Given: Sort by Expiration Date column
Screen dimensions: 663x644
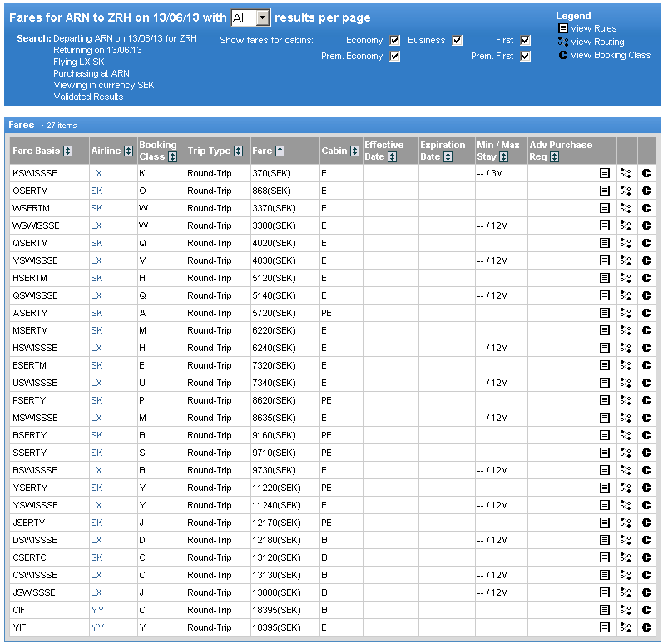Looking at the screenshot, I should pos(448,156).
